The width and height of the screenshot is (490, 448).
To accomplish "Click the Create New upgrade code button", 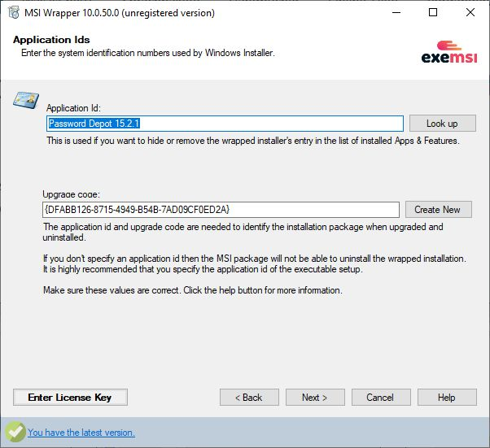I will (439, 210).
